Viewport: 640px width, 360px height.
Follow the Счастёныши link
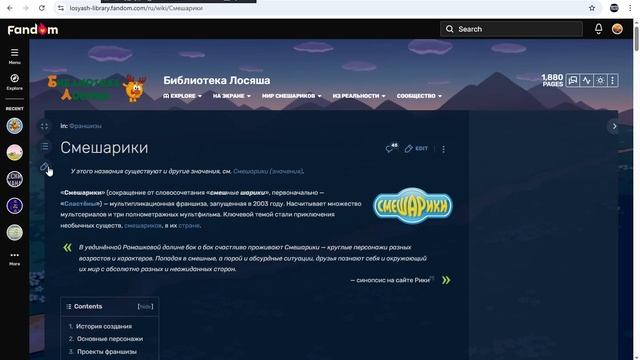[81, 204]
